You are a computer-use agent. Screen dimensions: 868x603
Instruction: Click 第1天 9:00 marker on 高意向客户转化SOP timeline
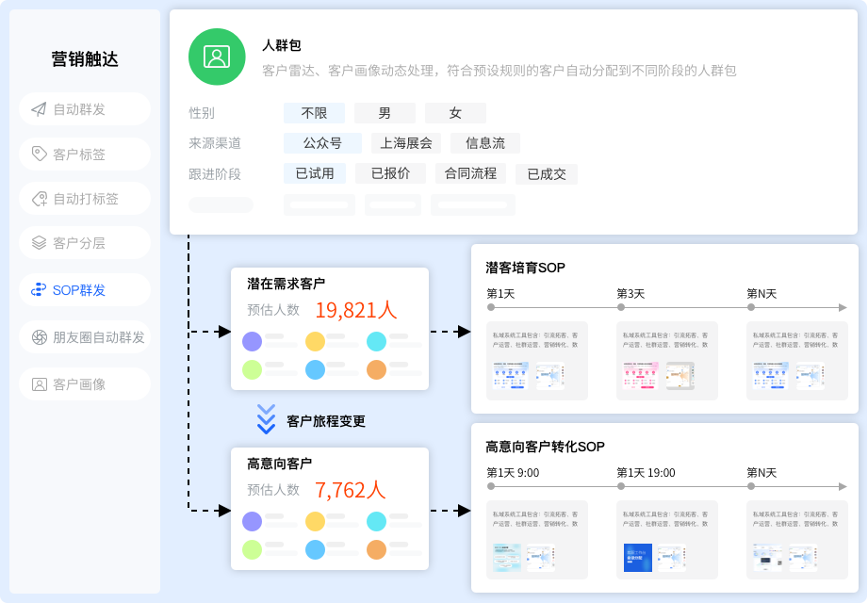(x=491, y=487)
